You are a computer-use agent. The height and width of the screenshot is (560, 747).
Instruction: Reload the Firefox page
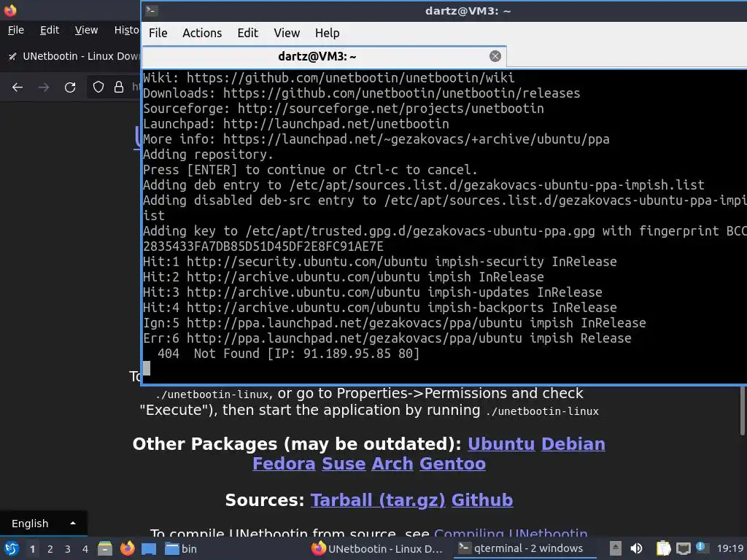click(70, 87)
